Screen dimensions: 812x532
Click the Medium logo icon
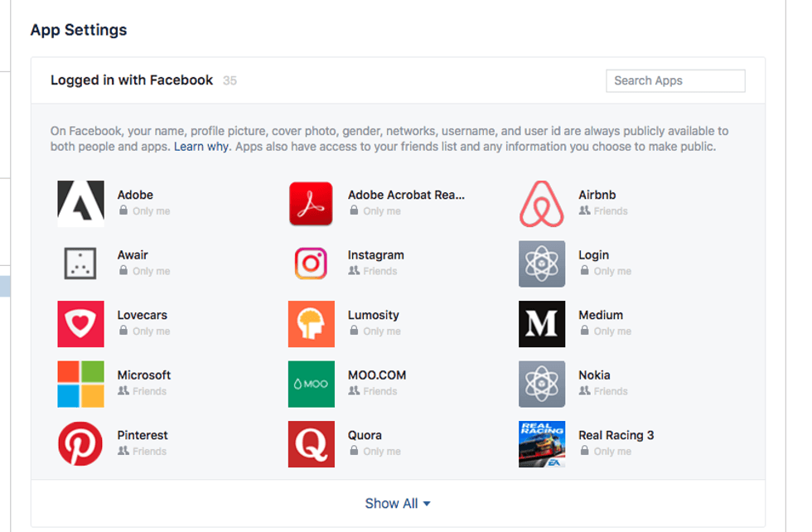point(542,324)
